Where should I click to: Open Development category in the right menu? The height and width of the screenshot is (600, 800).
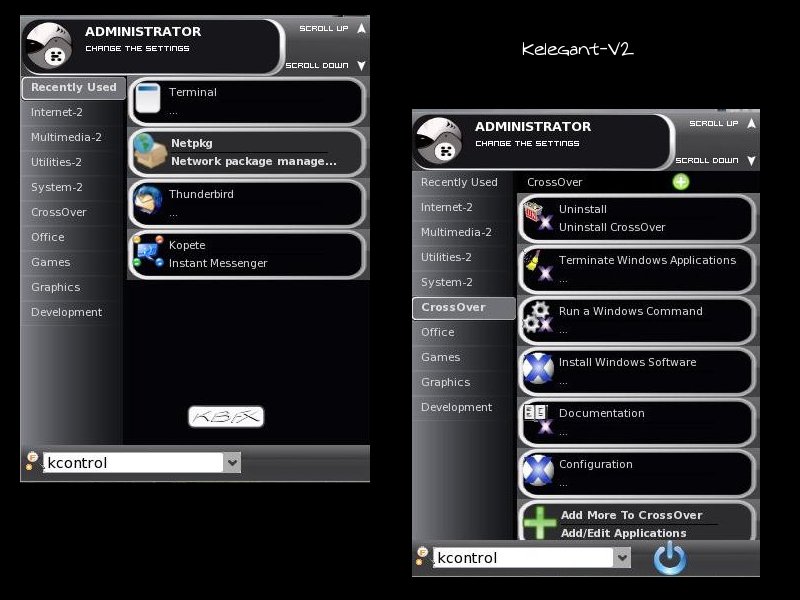463,408
